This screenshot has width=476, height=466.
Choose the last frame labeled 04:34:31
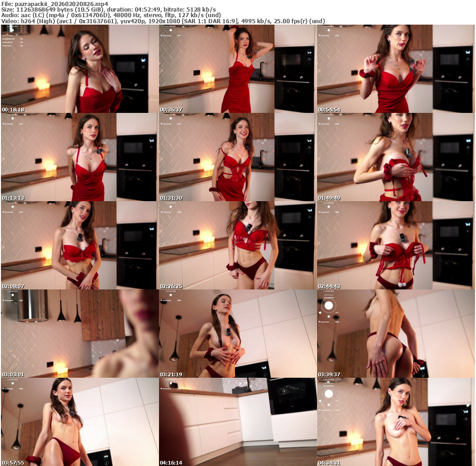coord(396,422)
